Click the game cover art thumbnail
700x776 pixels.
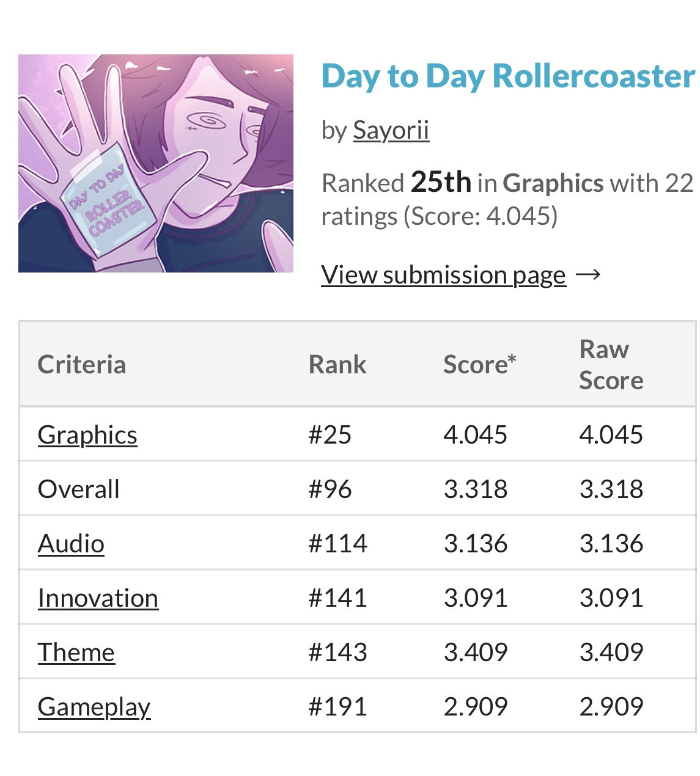(x=156, y=164)
